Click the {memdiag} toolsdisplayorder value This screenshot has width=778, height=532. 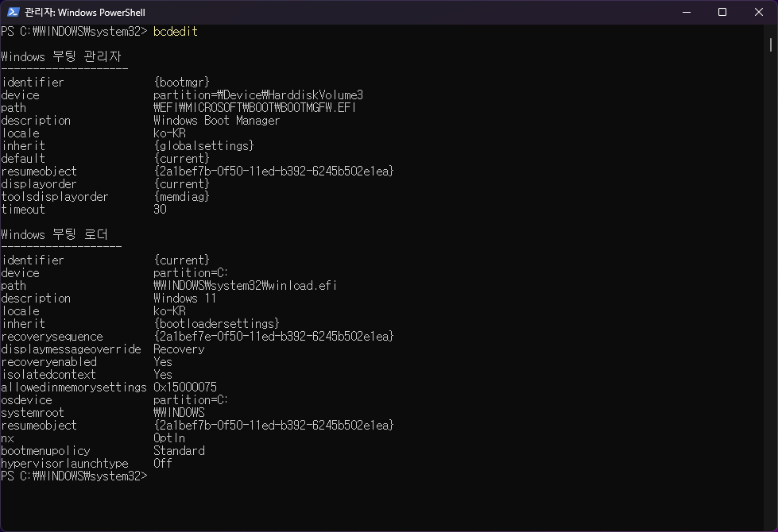click(x=182, y=196)
